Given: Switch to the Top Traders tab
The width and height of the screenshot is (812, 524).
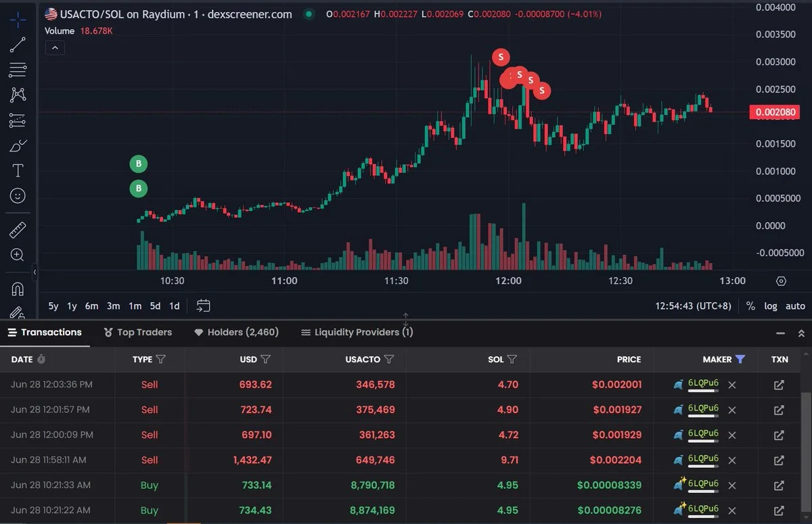Looking at the screenshot, I should 138,332.
